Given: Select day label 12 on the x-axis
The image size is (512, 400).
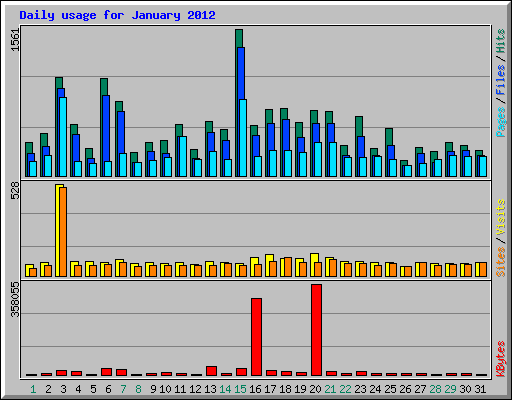Looking at the screenshot, I should (195, 389).
